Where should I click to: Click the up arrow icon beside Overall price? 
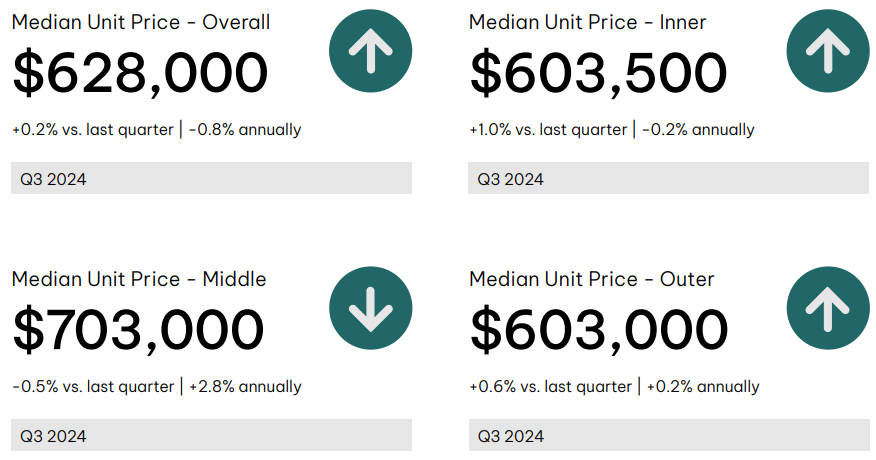click(370, 51)
